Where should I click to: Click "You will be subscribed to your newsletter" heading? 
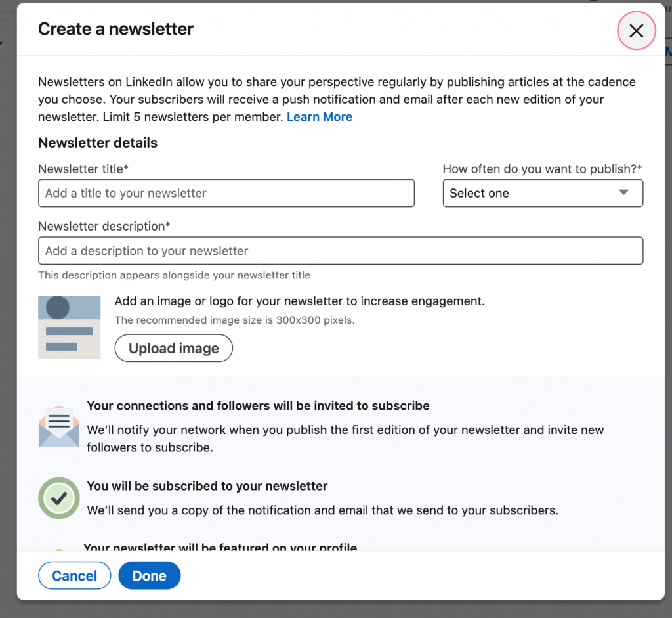tap(207, 487)
